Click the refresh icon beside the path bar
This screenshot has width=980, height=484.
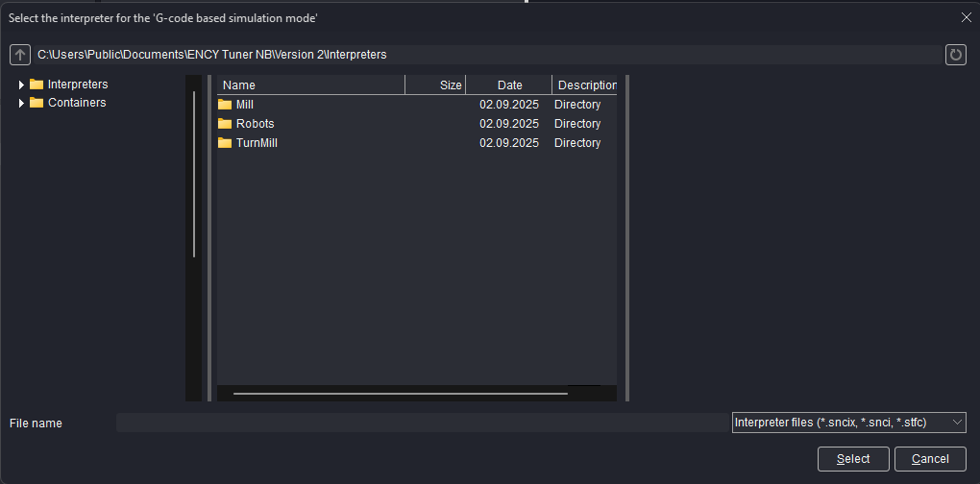(x=955, y=55)
